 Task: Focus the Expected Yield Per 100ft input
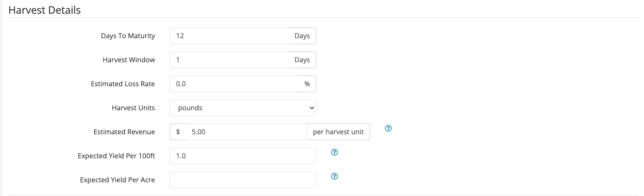[243, 156]
